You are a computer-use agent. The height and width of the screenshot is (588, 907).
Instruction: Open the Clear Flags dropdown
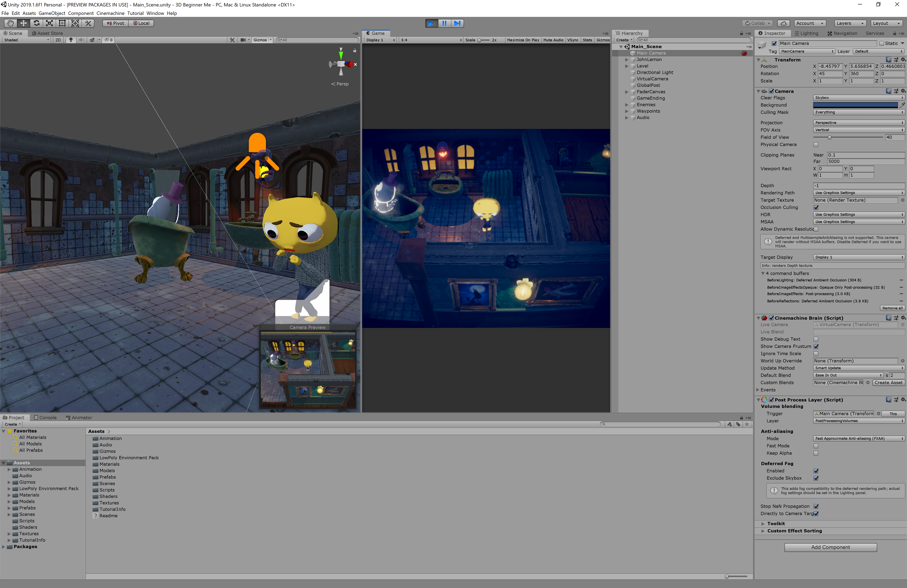[x=859, y=98]
